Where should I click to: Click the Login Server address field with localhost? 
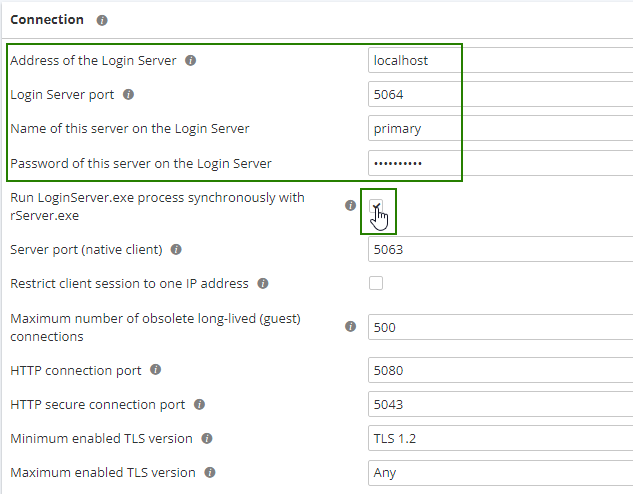[413, 60]
